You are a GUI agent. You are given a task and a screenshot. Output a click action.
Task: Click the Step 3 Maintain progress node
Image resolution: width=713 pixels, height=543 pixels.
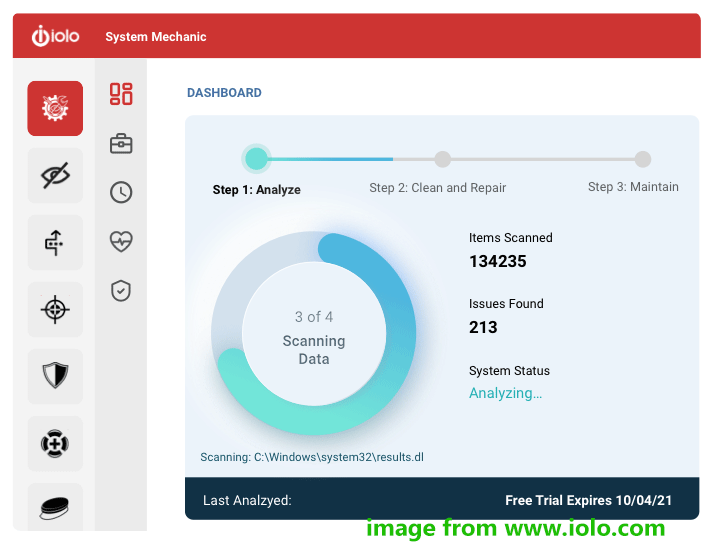[x=643, y=159]
